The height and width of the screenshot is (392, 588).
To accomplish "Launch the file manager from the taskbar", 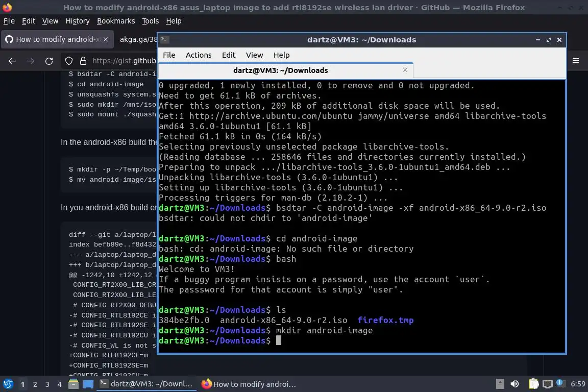I will pyautogui.click(x=73, y=384).
